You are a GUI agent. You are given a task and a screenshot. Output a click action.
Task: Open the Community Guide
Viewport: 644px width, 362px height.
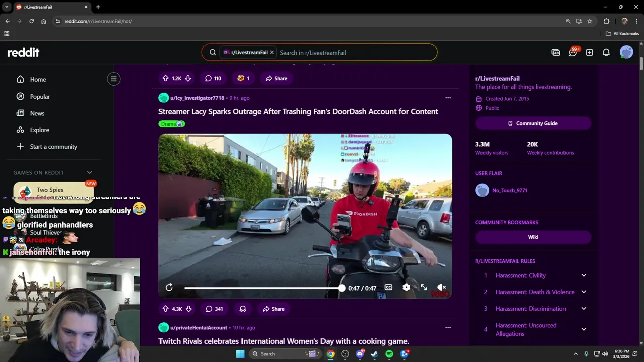533,123
